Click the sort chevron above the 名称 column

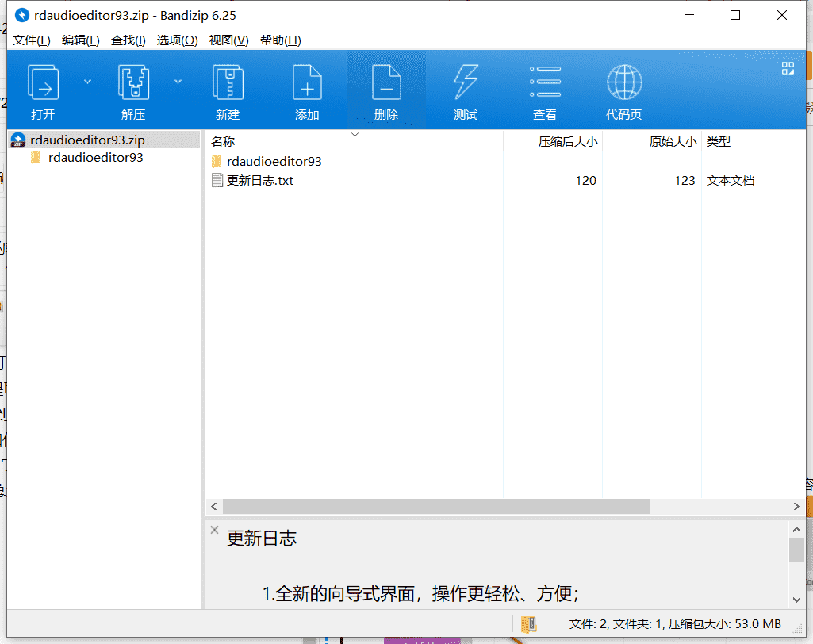[355, 134]
